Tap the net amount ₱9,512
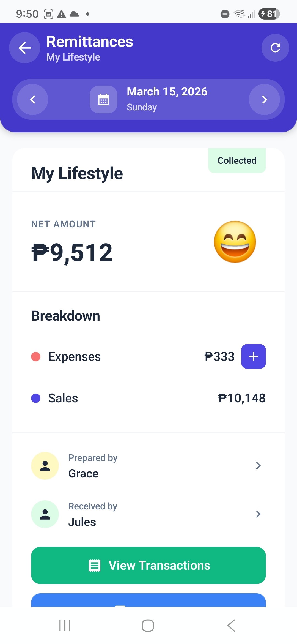Viewport: 297px width, 644px height. click(x=72, y=253)
